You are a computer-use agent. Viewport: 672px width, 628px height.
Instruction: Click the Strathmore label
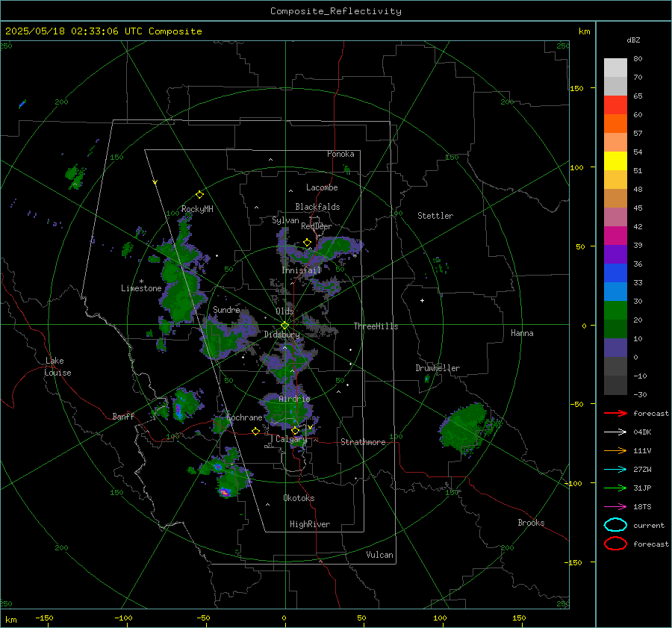click(363, 442)
